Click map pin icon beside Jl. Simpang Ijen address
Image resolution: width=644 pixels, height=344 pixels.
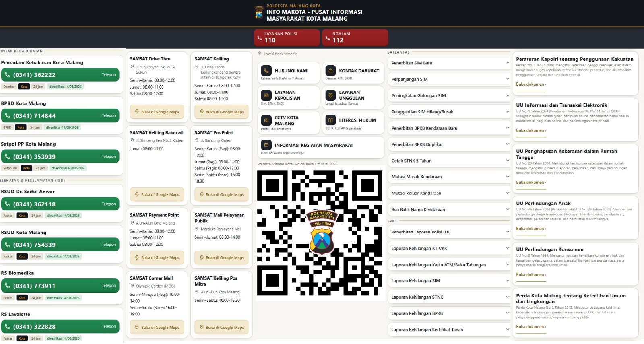click(132, 140)
